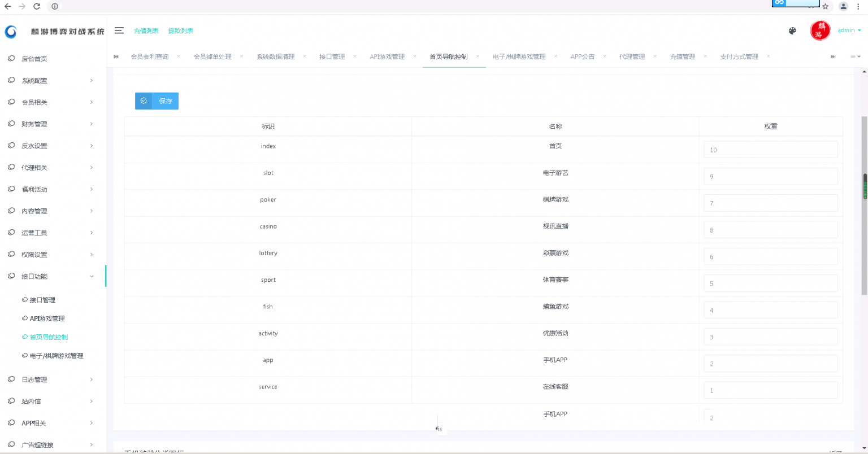Image resolution: width=868 pixels, height=454 pixels.
Task: Switch to the 充值管理 tab
Action: (682, 57)
